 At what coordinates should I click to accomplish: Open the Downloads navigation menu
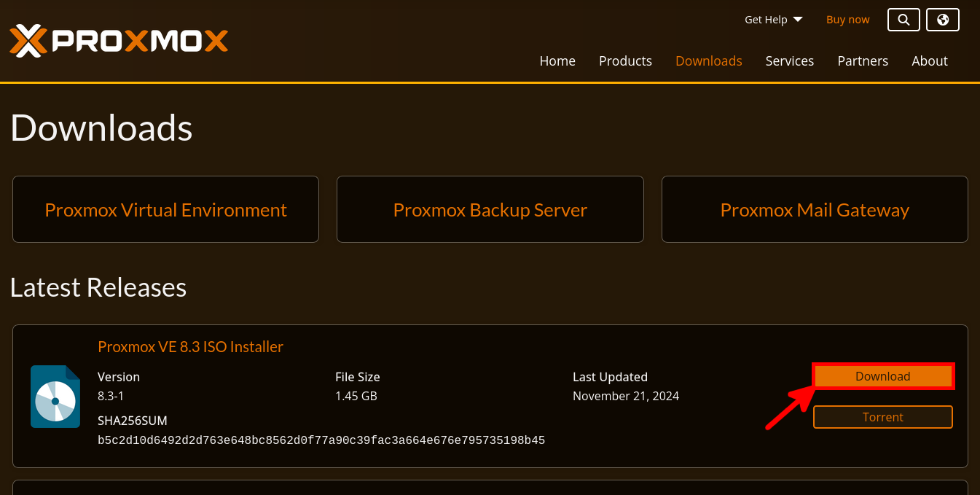point(708,61)
